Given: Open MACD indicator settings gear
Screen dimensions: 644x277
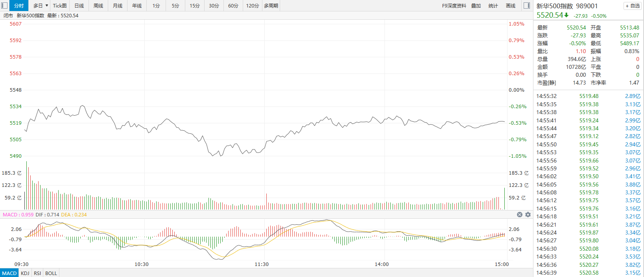Looking at the screenshot, I should click(x=528, y=214).
